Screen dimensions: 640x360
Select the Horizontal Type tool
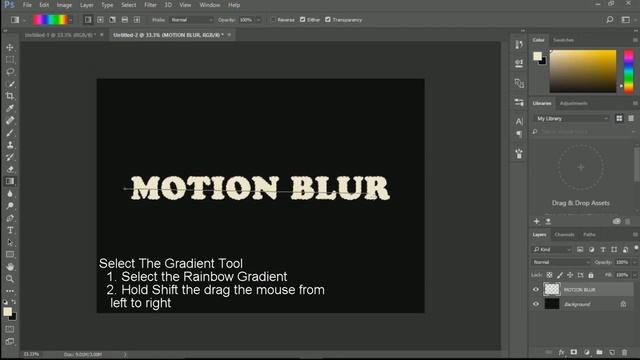pos(10,230)
